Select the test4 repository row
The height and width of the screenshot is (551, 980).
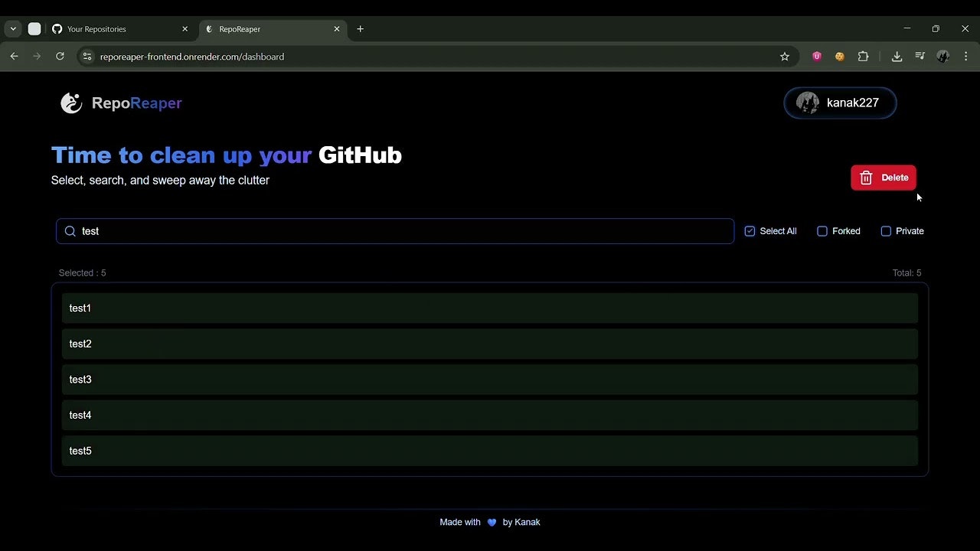coord(490,415)
